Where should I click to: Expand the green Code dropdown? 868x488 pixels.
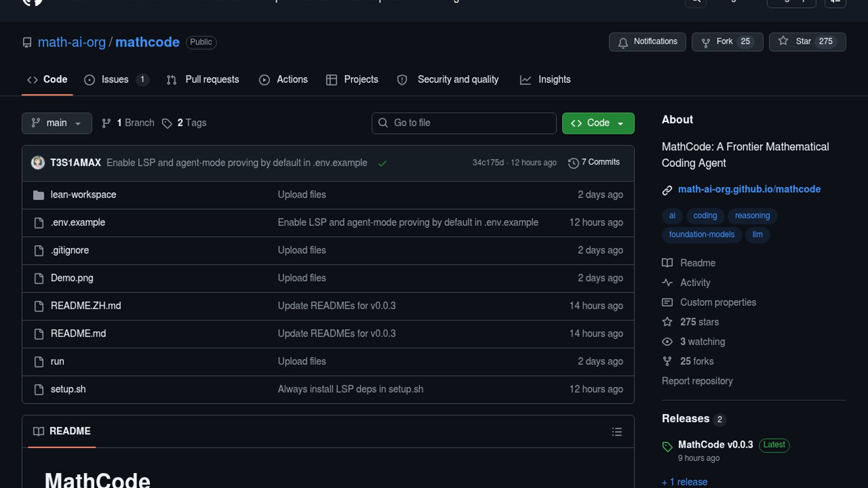(598, 123)
